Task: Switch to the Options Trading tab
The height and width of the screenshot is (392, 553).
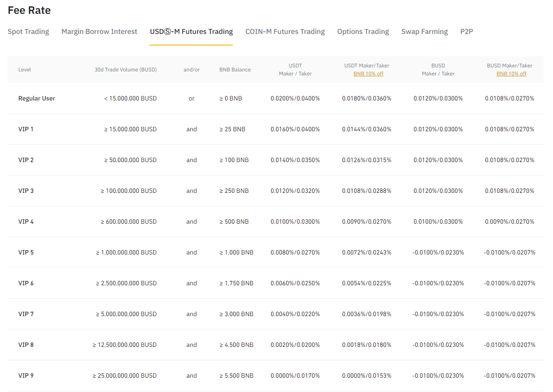Action: coord(363,31)
